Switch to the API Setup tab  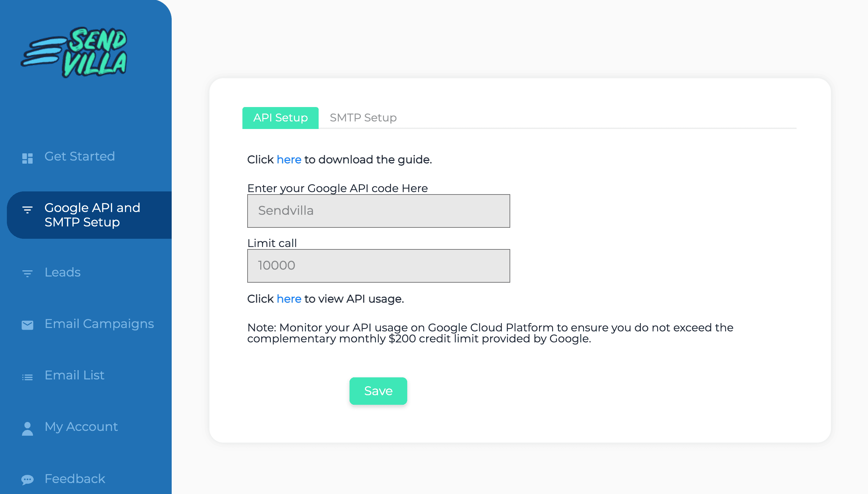pos(280,118)
